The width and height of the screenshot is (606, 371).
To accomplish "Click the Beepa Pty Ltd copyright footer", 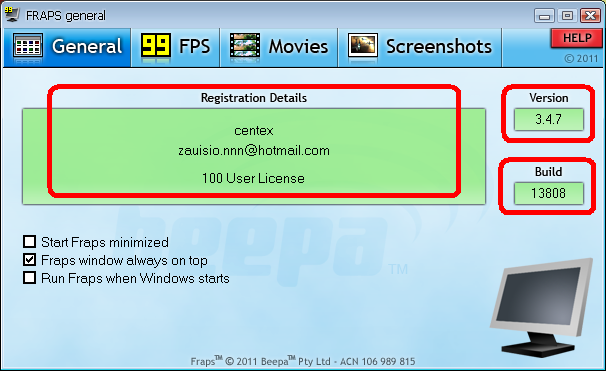I will (303, 361).
